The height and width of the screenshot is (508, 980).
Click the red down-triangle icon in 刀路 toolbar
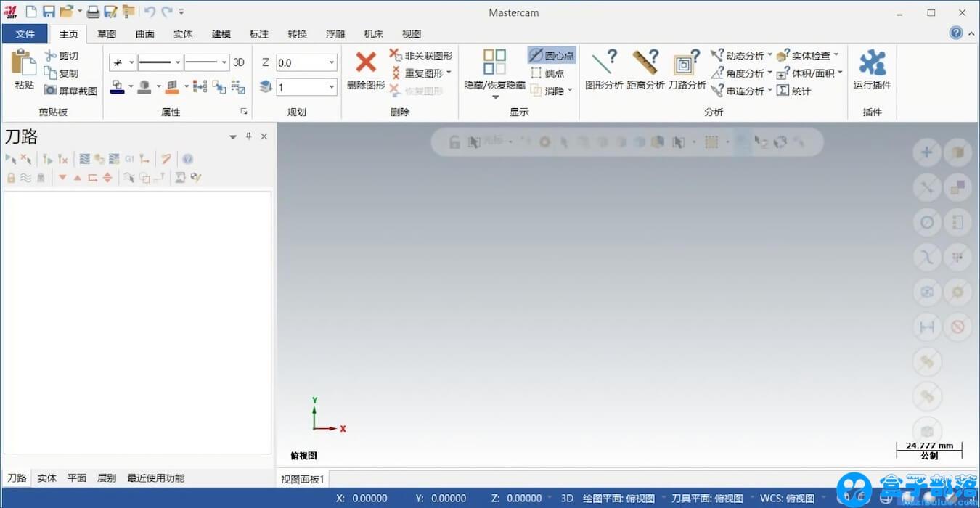[x=62, y=177]
